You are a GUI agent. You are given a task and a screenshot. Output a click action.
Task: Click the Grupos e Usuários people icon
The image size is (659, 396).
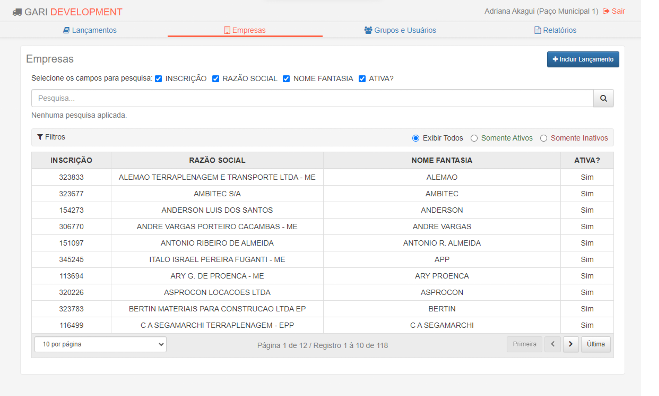[368, 30]
